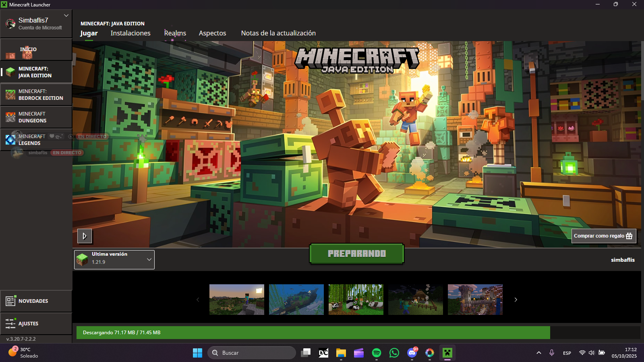
Task: Click the vertical scrollbar on the right edge
Action: (x=642, y=70)
